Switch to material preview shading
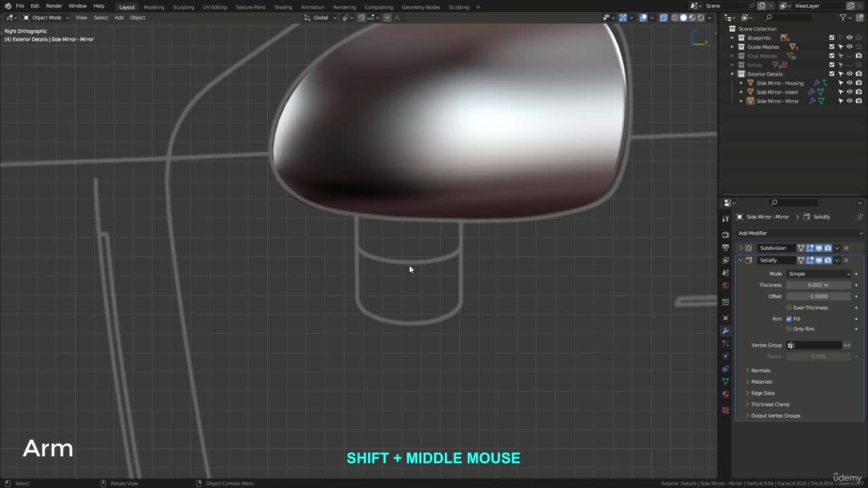868x488 pixels. point(692,18)
